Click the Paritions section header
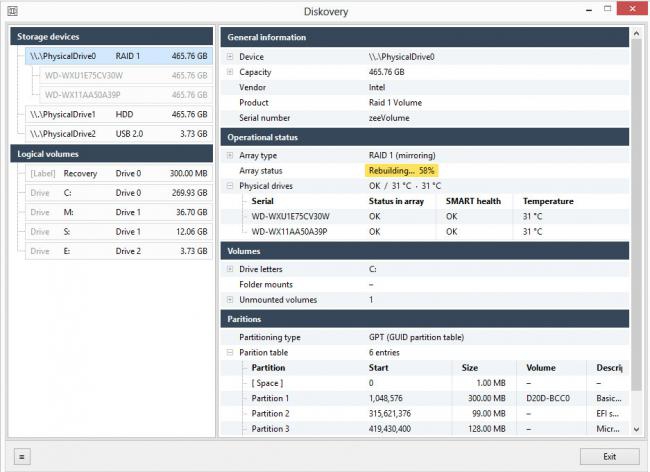650x472 pixels. pyautogui.click(x=424, y=319)
